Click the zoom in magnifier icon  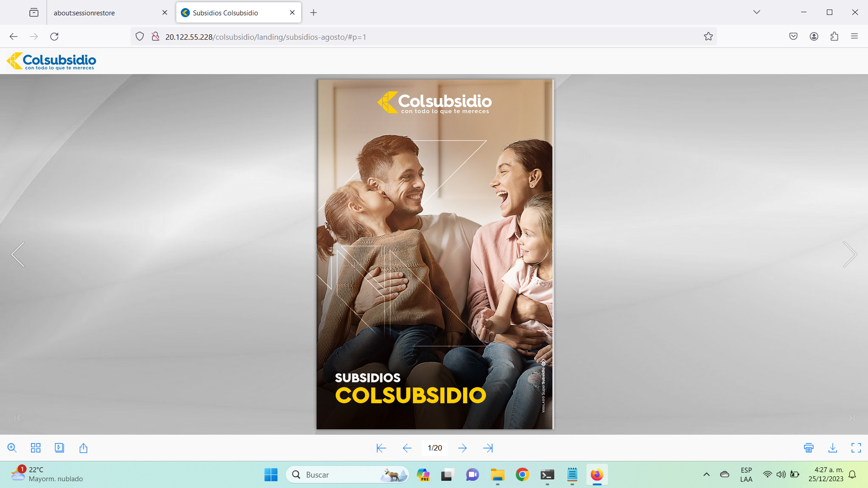point(12,448)
